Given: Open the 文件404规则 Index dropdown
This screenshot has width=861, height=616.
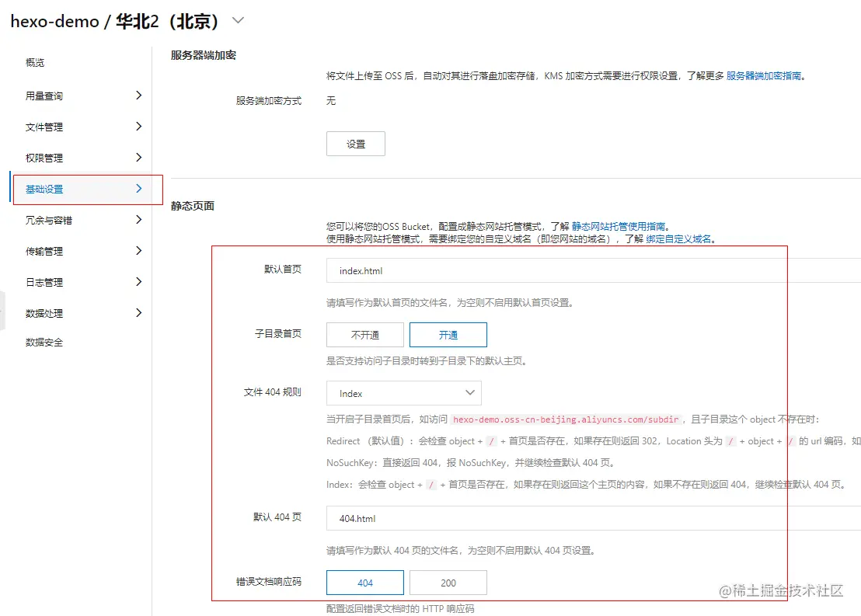Looking at the screenshot, I should tap(403, 393).
